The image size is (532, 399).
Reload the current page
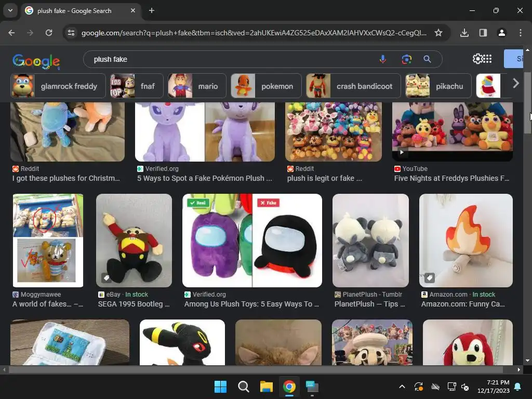pos(49,33)
